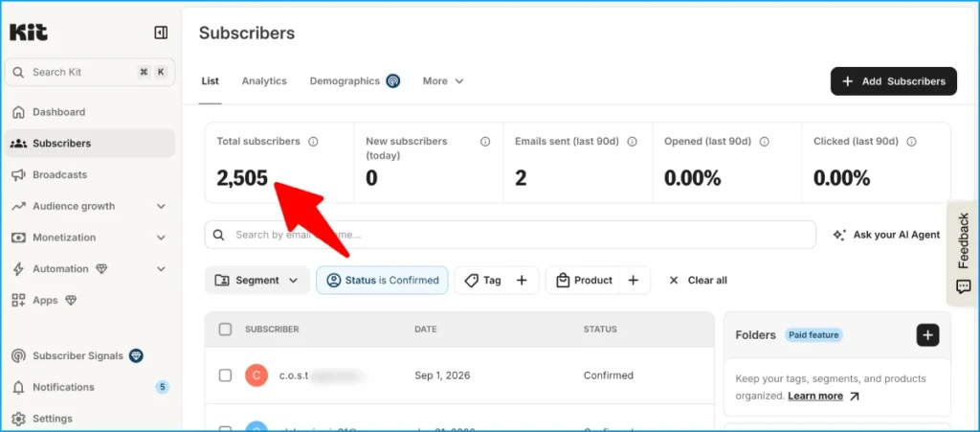The image size is (980, 432).
Task: Open the More dropdown tab
Action: (443, 81)
